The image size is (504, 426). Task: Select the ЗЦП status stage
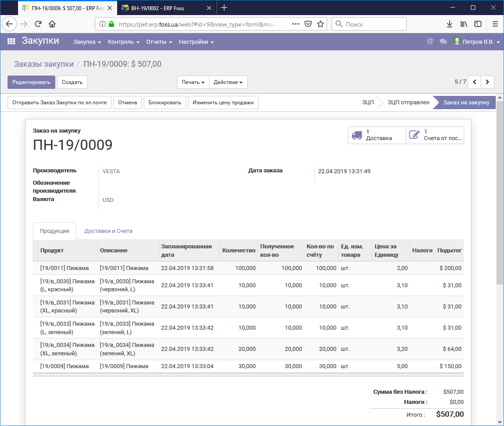click(368, 103)
